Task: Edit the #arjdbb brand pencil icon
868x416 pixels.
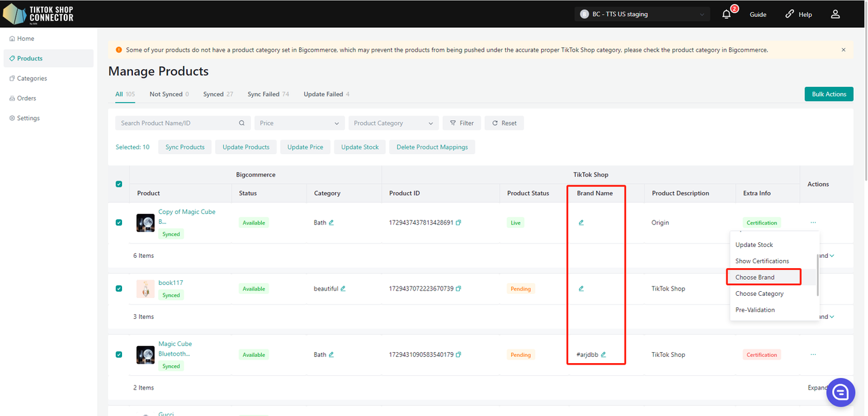Action: click(x=603, y=354)
